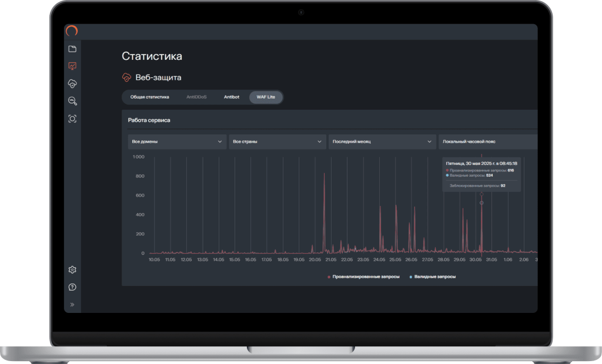Open the folder icon in sidebar
The image size is (602, 364).
click(72, 49)
